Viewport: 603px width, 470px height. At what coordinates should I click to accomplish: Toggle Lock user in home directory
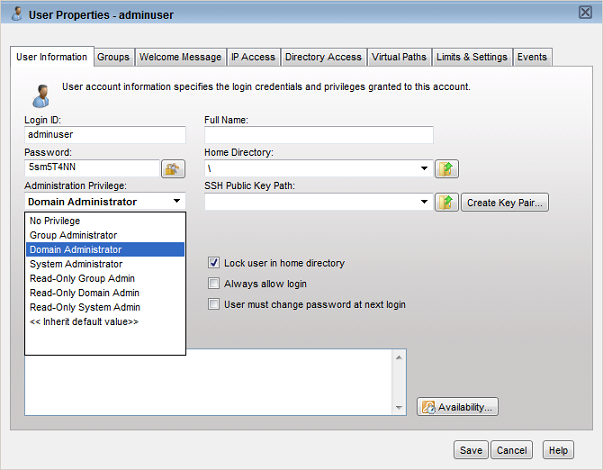click(x=213, y=263)
